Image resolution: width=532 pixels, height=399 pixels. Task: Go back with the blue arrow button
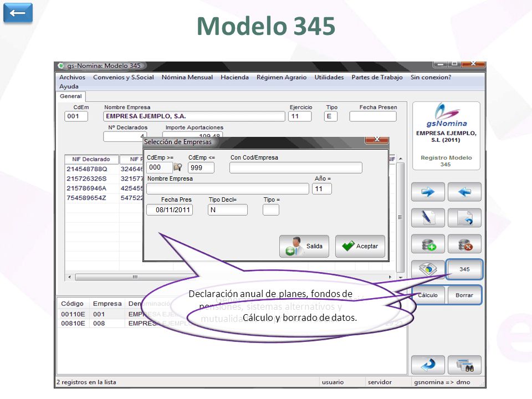(18, 13)
